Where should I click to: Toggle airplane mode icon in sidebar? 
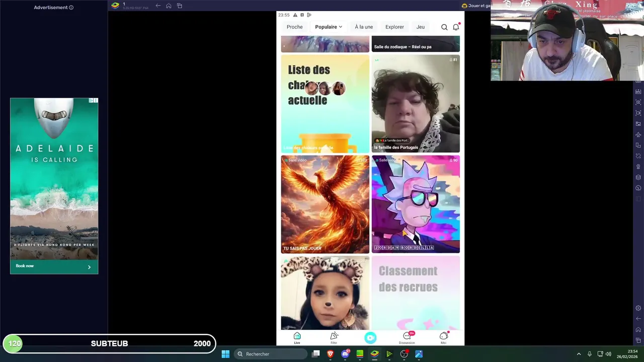pos(638,135)
